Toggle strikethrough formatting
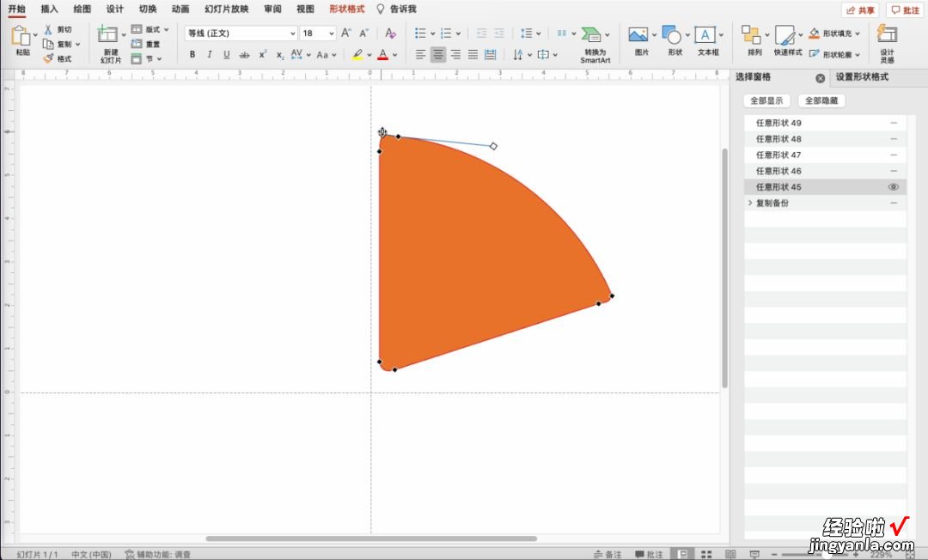Screen dimensions: 928x560 tap(244, 54)
